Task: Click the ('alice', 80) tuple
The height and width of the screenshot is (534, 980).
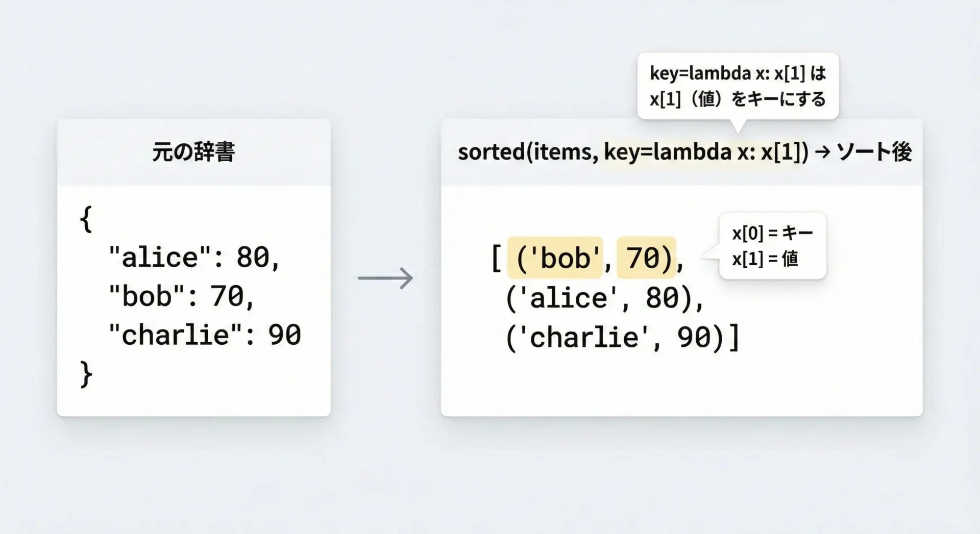Action: (604, 298)
